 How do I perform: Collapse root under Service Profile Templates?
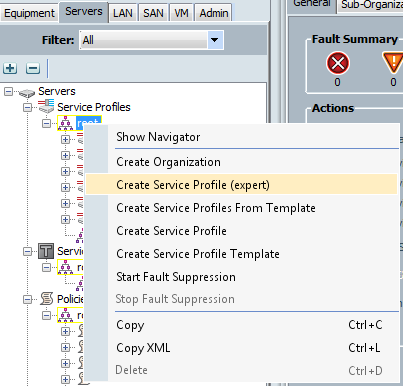(47, 267)
